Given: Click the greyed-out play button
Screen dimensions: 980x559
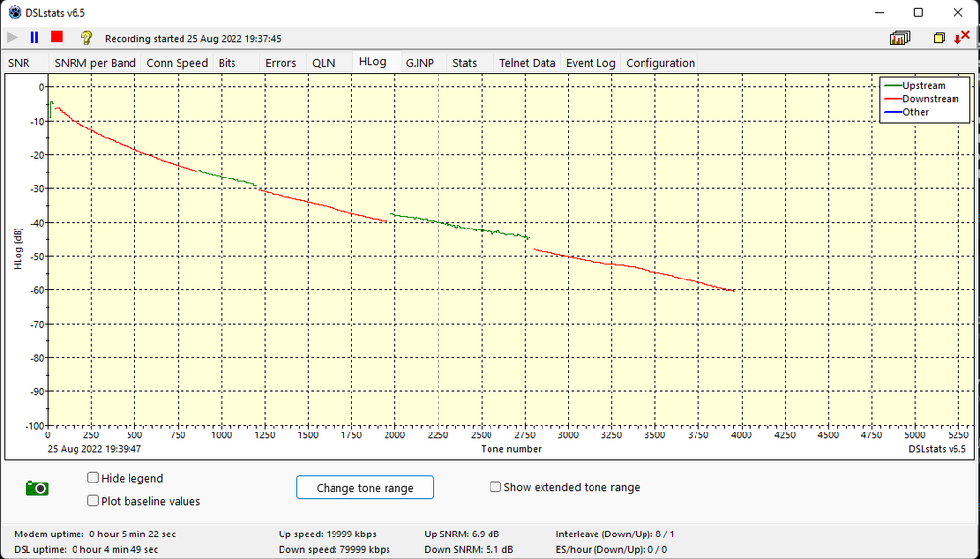Looking at the screenshot, I should 12,38.
